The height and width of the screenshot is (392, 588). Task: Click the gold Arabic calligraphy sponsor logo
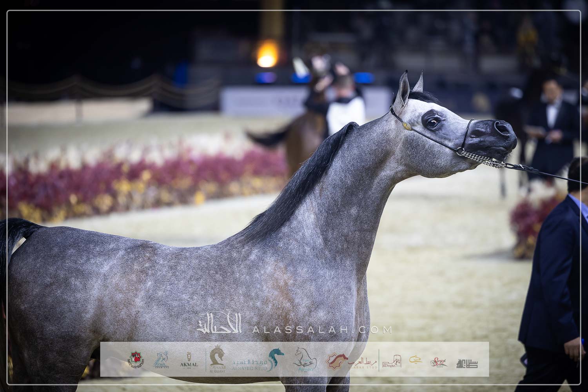(416, 360)
